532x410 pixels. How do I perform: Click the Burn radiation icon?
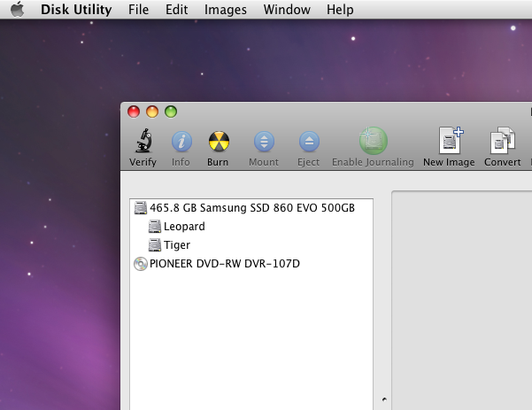point(219,141)
